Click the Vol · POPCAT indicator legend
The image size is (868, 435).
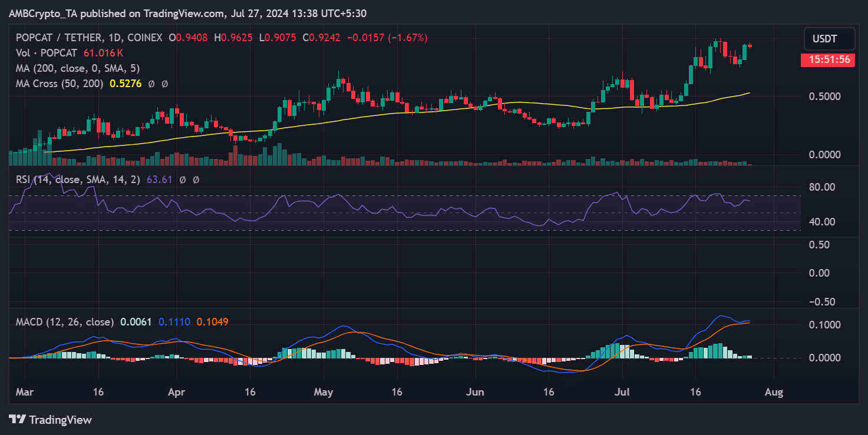(x=47, y=53)
